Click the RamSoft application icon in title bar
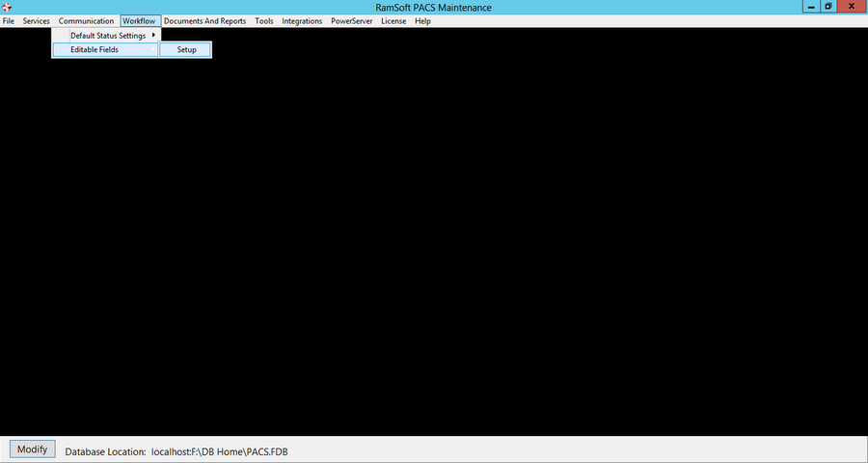 [7, 8]
